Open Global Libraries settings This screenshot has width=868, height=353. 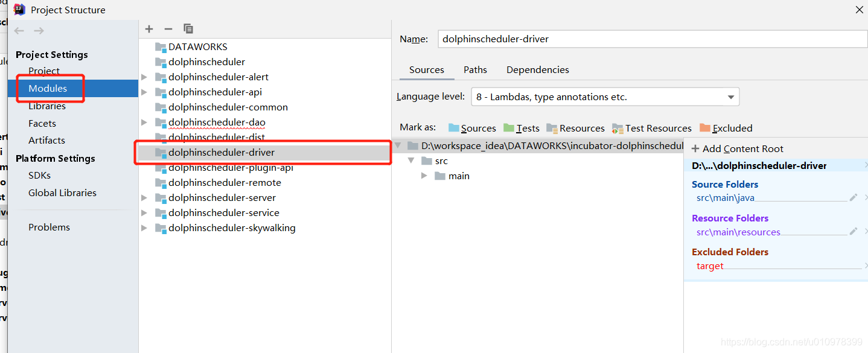(x=62, y=193)
